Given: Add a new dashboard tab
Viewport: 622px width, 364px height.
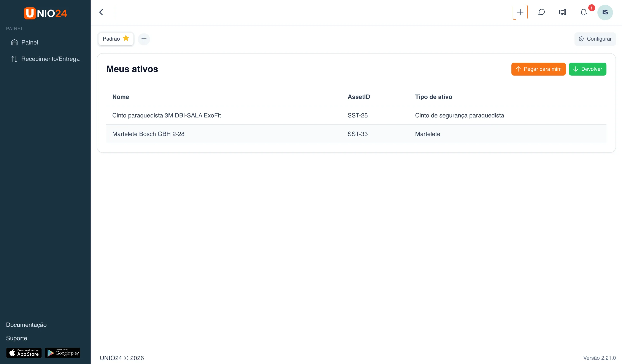Looking at the screenshot, I should pyautogui.click(x=144, y=39).
